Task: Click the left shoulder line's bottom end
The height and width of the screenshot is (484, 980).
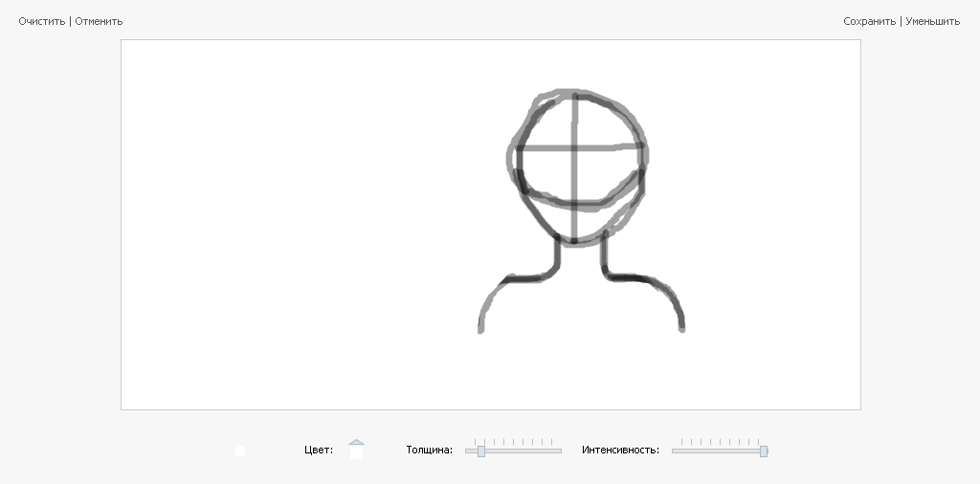Action: 480,330
